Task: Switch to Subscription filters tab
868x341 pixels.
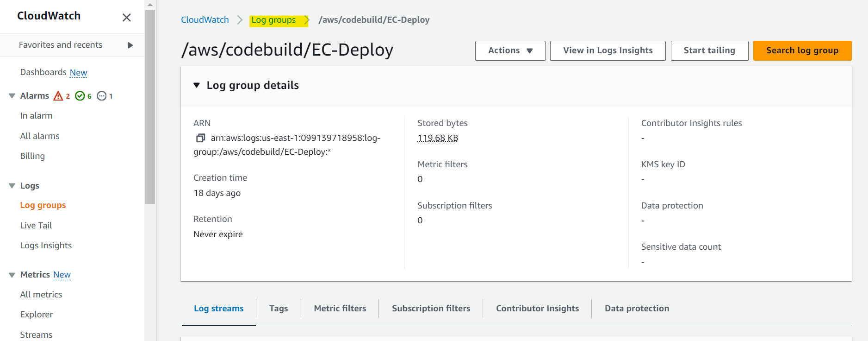Action: coord(431,309)
